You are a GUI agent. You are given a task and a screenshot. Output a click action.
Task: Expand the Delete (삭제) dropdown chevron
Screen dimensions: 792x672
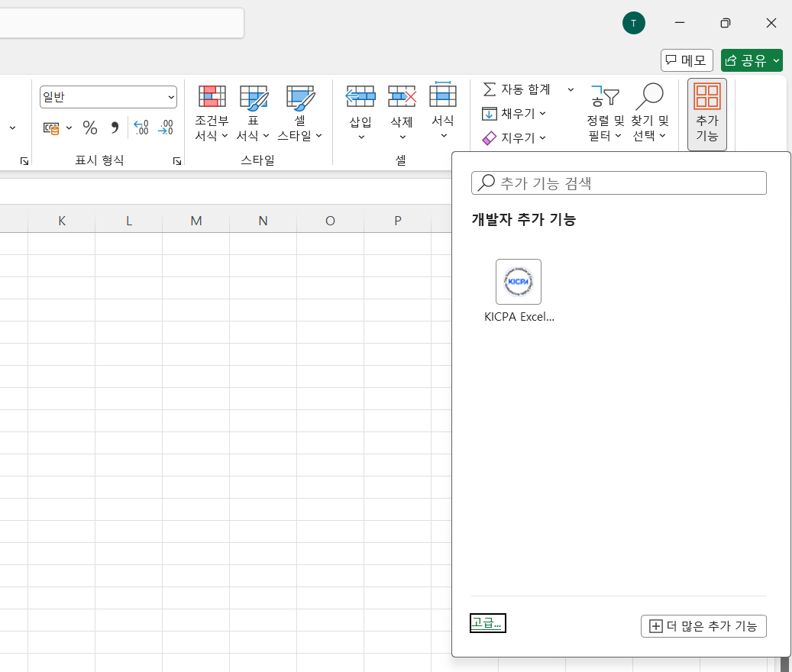(402, 137)
